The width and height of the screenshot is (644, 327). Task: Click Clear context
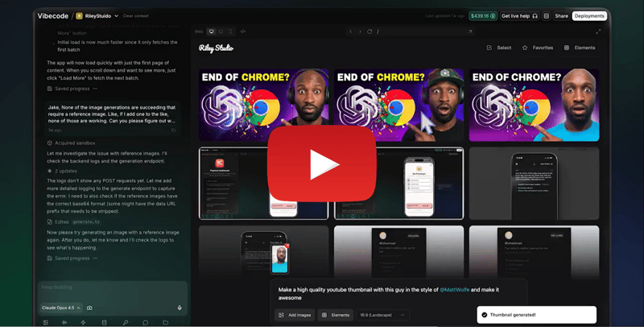coord(135,16)
